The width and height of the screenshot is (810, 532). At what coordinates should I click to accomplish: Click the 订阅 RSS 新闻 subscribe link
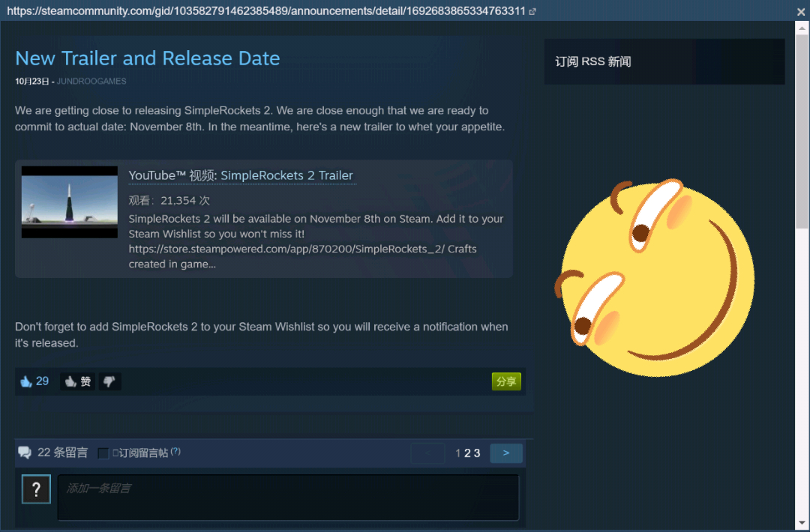[593, 61]
